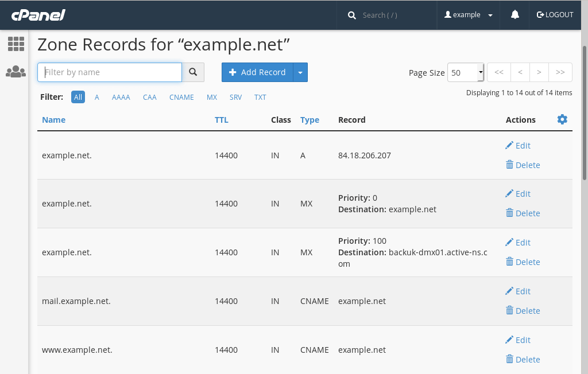Image resolution: width=588 pixels, height=374 pixels.
Task: Click the Add Record button
Action: coord(258,72)
